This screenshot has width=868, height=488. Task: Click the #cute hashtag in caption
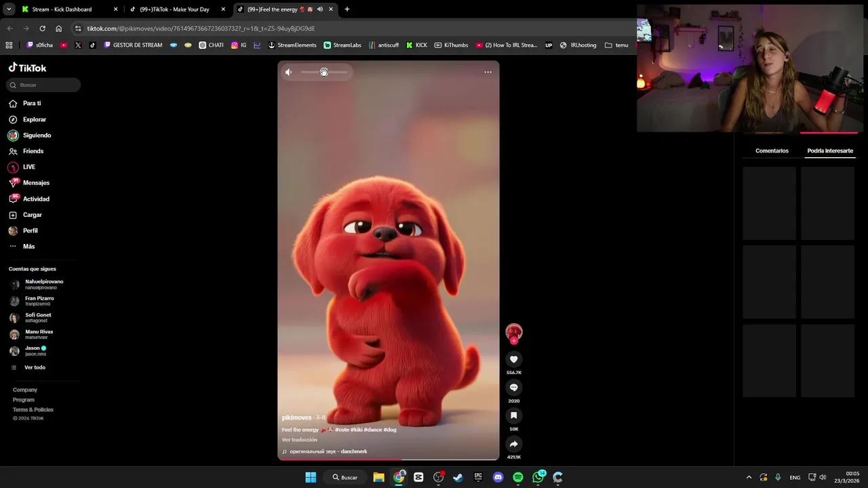pos(342,430)
